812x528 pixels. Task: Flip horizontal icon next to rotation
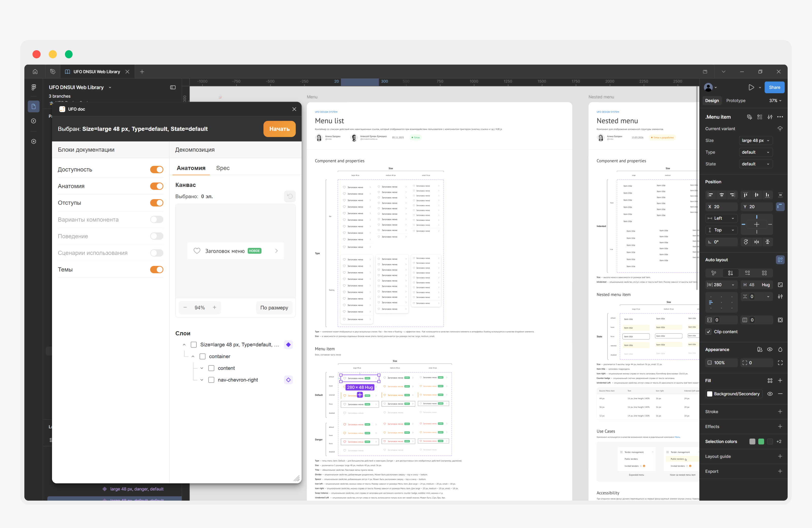(757, 242)
